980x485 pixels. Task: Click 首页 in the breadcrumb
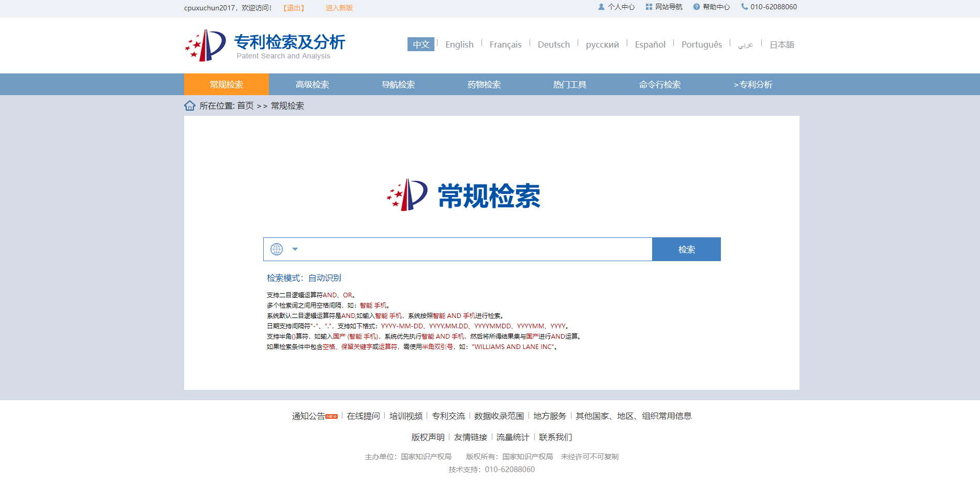coord(245,105)
